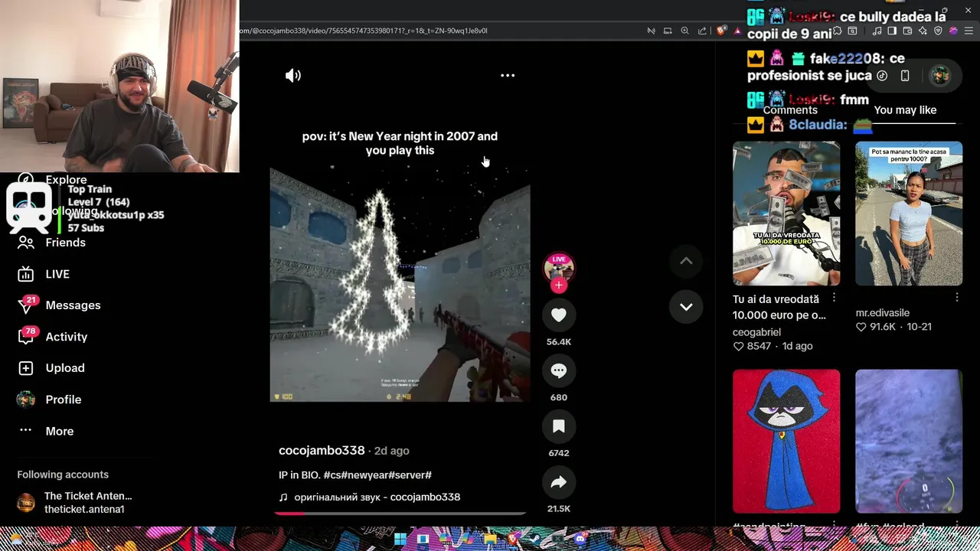Go to previous video with up chevron
980x551 pixels.
pos(686,261)
